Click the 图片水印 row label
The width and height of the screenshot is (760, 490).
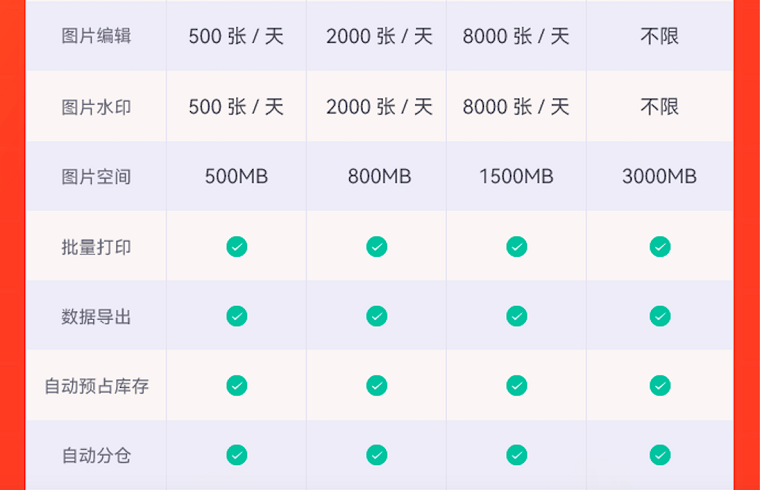[x=96, y=107]
